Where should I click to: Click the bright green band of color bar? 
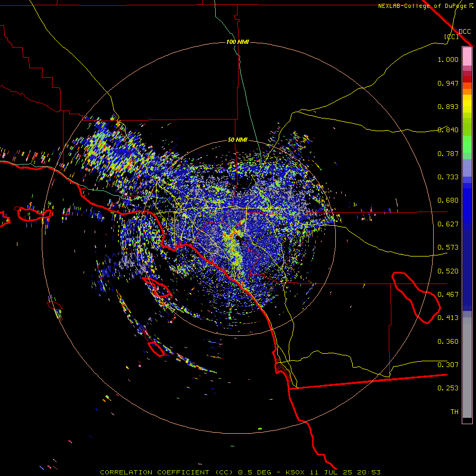467,144
